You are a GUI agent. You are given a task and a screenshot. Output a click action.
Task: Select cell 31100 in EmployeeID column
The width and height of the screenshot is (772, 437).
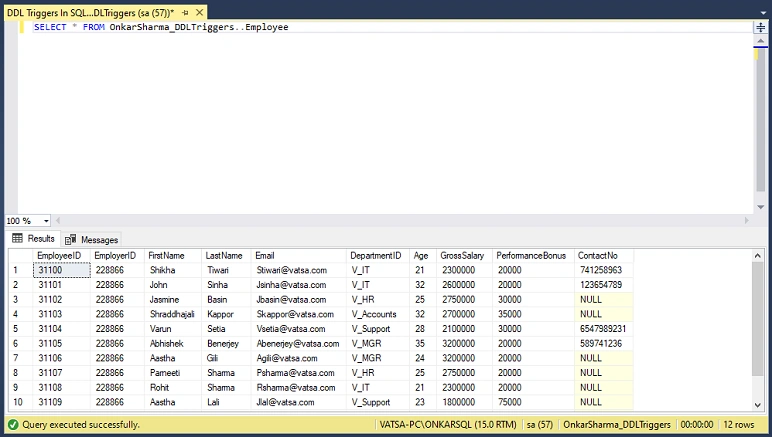click(x=62, y=270)
